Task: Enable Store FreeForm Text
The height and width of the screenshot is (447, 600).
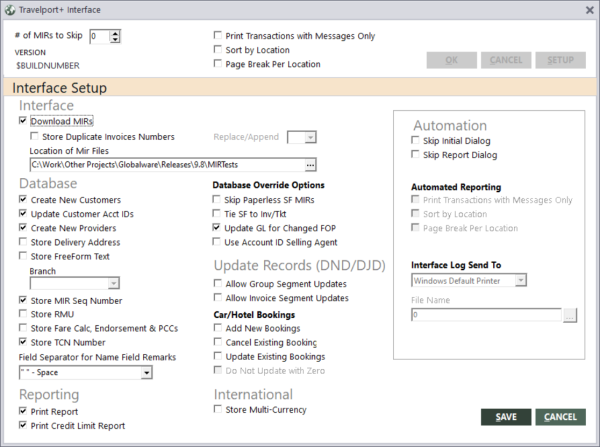Action: (23, 256)
